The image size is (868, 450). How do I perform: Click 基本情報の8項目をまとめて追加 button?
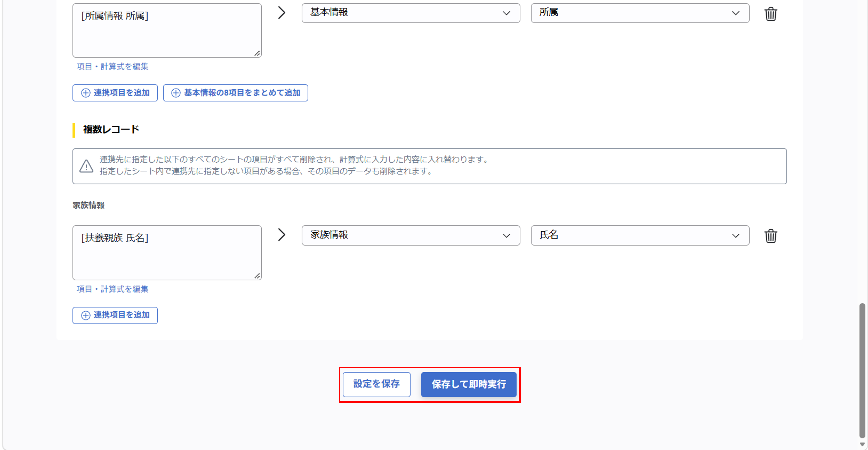(235, 93)
